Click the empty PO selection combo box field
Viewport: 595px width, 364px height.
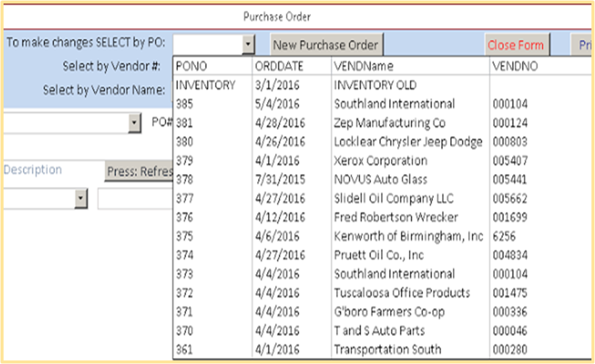208,45
